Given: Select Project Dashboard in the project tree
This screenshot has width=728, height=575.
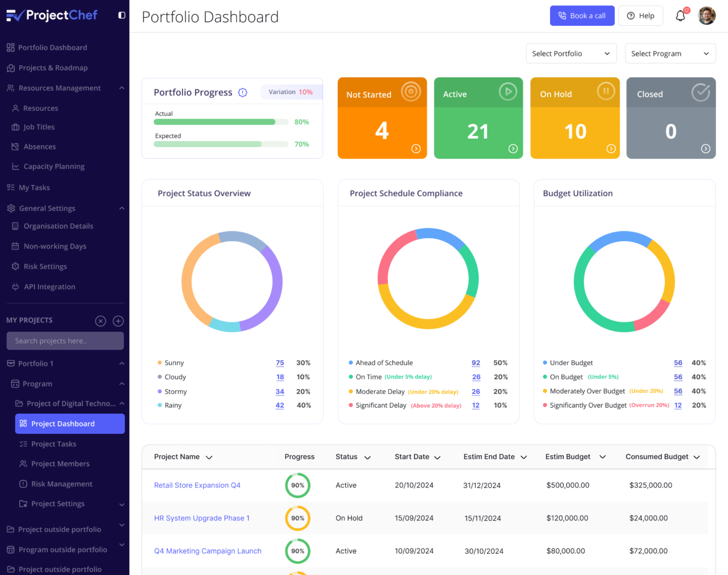Looking at the screenshot, I should [x=70, y=424].
